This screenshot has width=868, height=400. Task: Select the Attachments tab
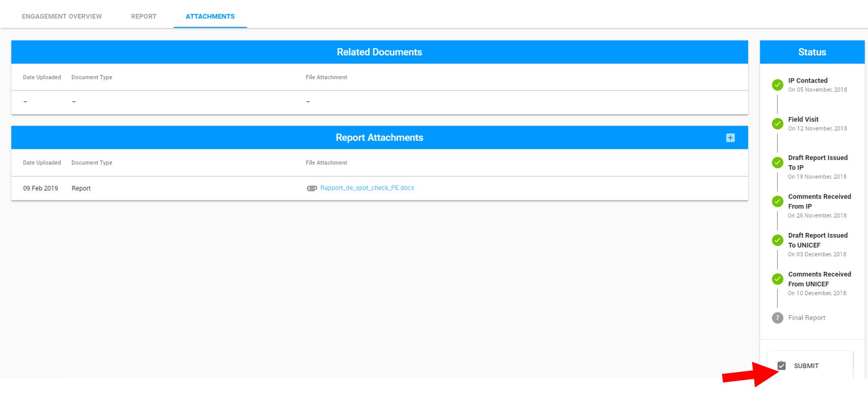click(x=210, y=16)
